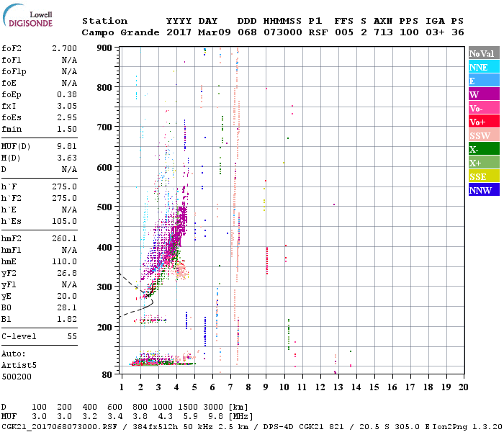This screenshot has width=504, height=432.
Task: Select the W purple legend swatch
Action: (484, 94)
